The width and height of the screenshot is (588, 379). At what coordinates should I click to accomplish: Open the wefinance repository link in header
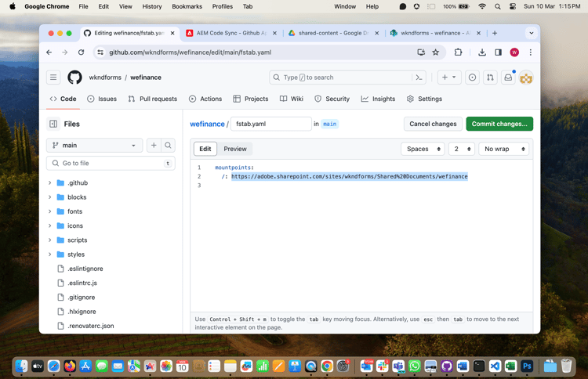click(146, 78)
